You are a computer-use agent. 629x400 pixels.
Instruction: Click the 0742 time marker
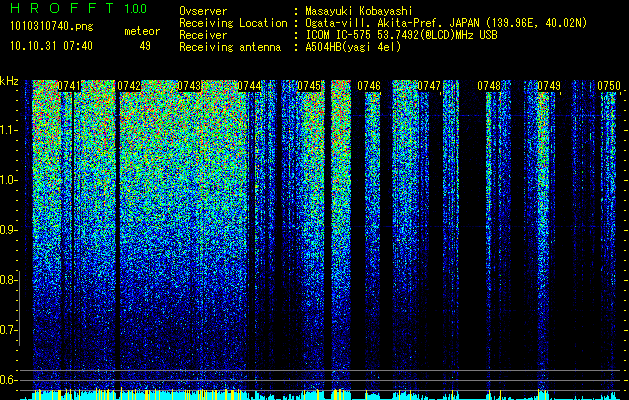pos(129,86)
